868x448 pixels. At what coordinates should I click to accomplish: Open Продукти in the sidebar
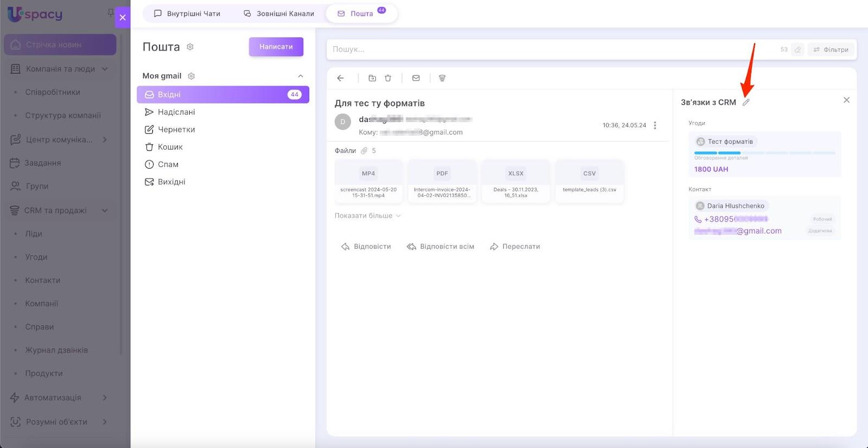(x=44, y=374)
